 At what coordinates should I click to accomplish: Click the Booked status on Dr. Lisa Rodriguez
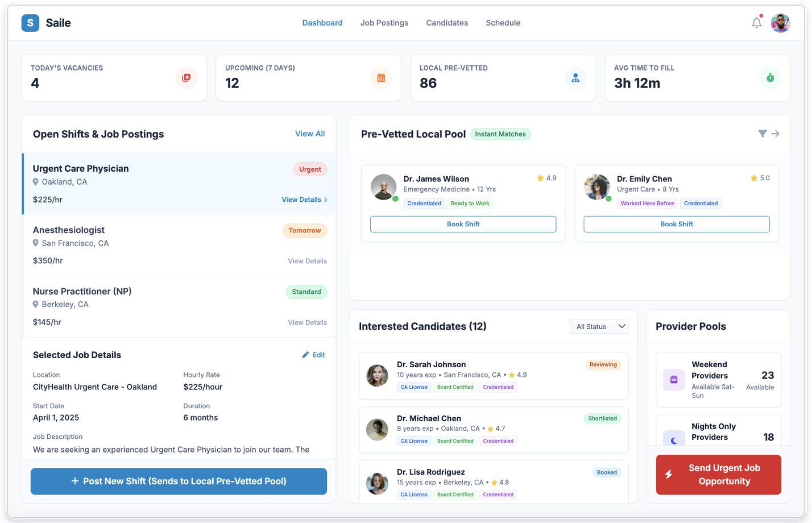point(607,472)
